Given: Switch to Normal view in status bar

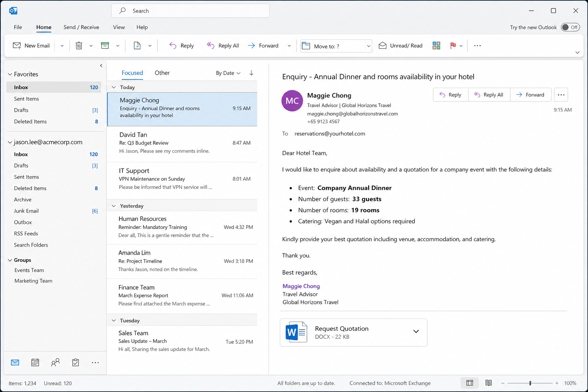Looking at the screenshot, I should 470,383.
